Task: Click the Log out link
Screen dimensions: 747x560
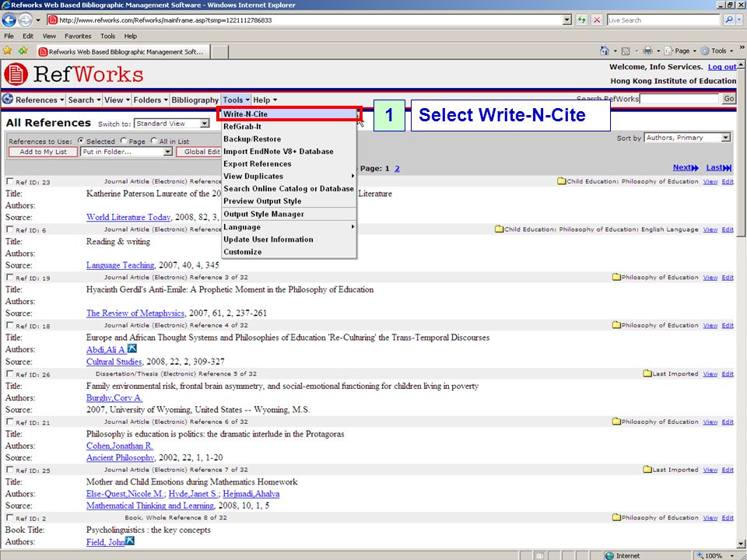Action: coord(722,67)
